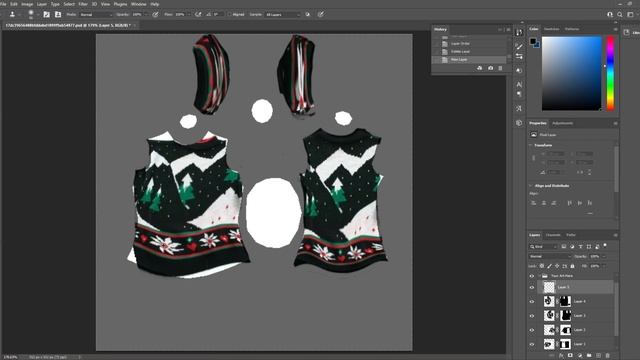Click the foreground color swatch
The width and height of the screenshot is (640, 360).
pos(533,41)
